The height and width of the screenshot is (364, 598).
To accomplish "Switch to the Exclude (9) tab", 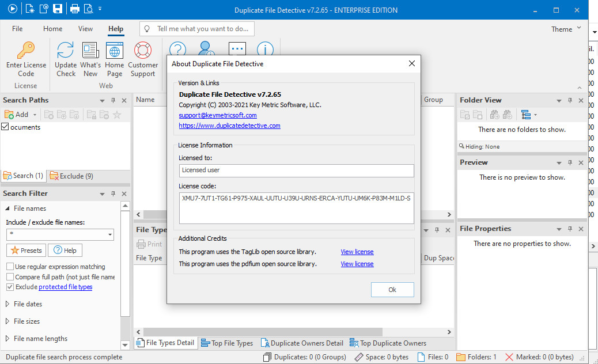I will tap(71, 176).
